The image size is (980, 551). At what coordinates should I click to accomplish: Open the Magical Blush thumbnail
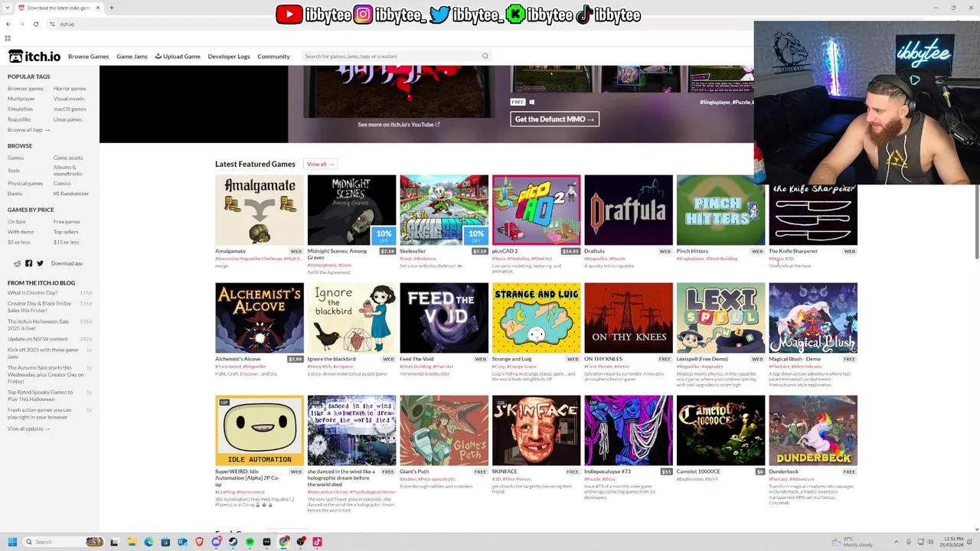point(813,318)
